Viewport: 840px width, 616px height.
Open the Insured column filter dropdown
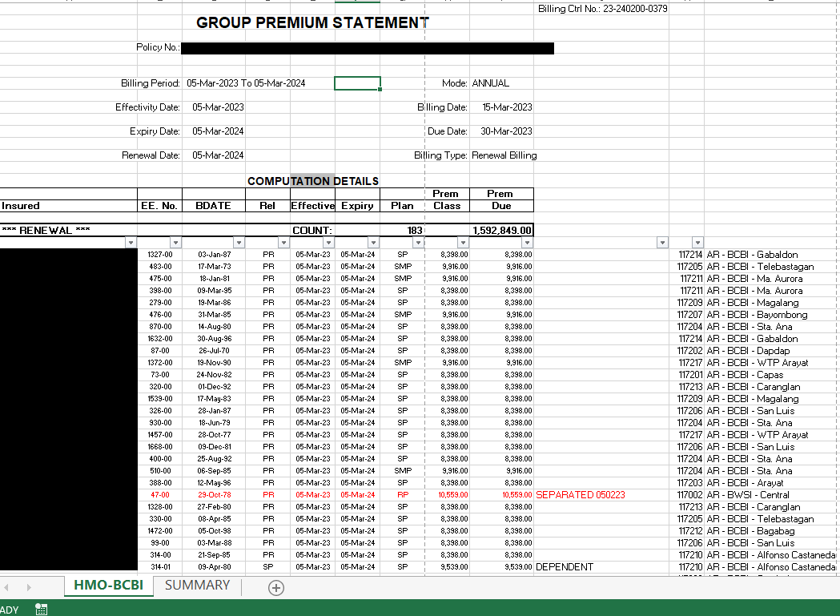(x=131, y=243)
